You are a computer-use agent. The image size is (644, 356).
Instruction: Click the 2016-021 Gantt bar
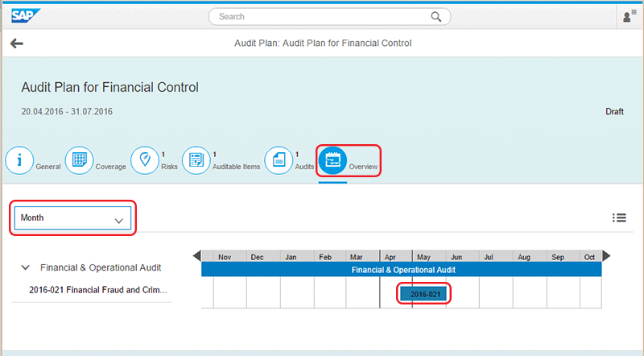(423, 294)
